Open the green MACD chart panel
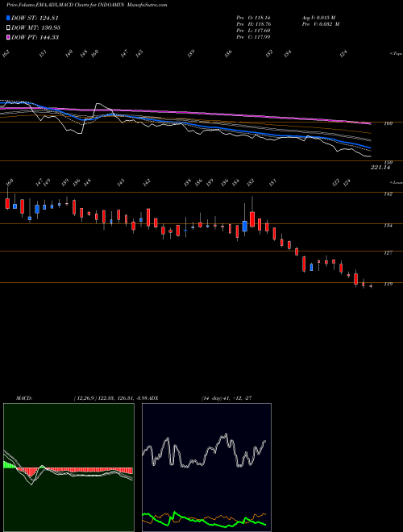This screenshot has height=532, width=403. (x=69, y=468)
